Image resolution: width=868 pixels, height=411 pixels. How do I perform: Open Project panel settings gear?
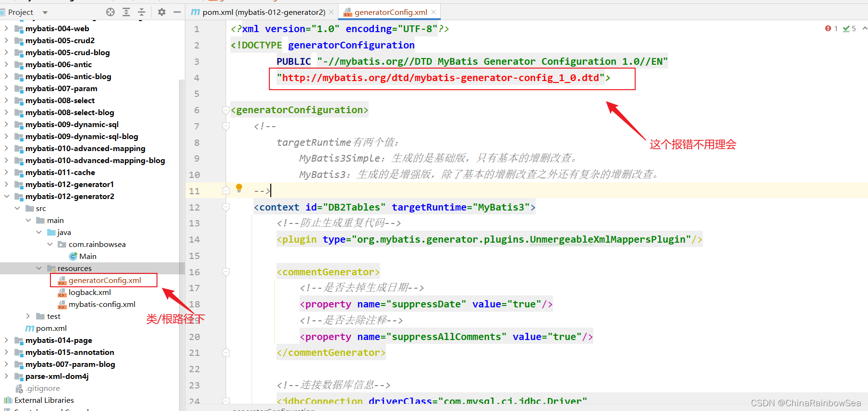(162, 12)
